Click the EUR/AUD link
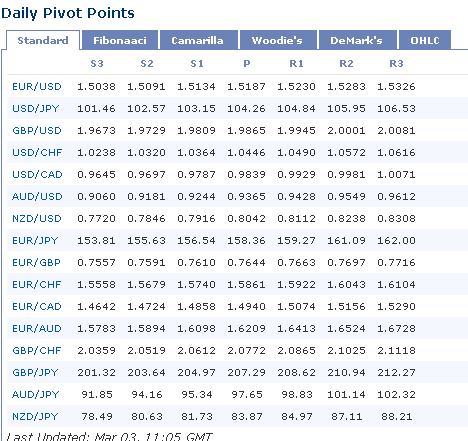Viewport: 468px width, 441px height. pos(37,329)
